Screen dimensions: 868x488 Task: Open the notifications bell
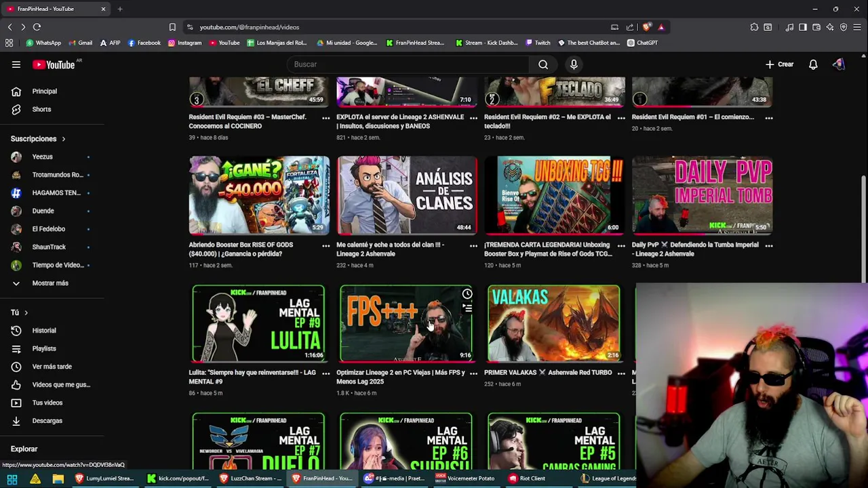[x=813, y=64]
